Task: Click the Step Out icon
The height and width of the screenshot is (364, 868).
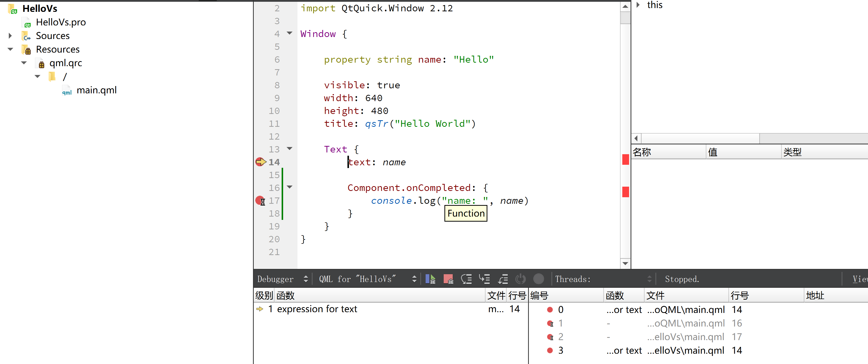Action: tap(503, 279)
